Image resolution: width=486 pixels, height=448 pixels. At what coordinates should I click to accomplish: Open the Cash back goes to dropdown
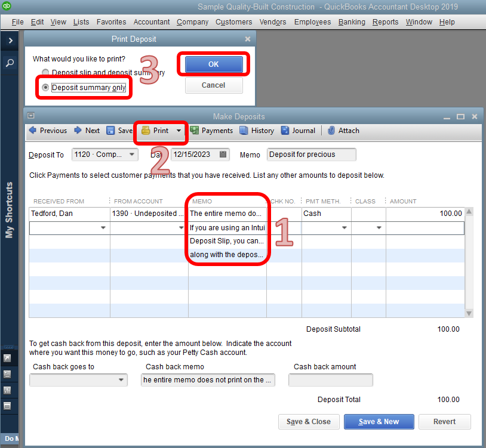click(x=121, y=380)
